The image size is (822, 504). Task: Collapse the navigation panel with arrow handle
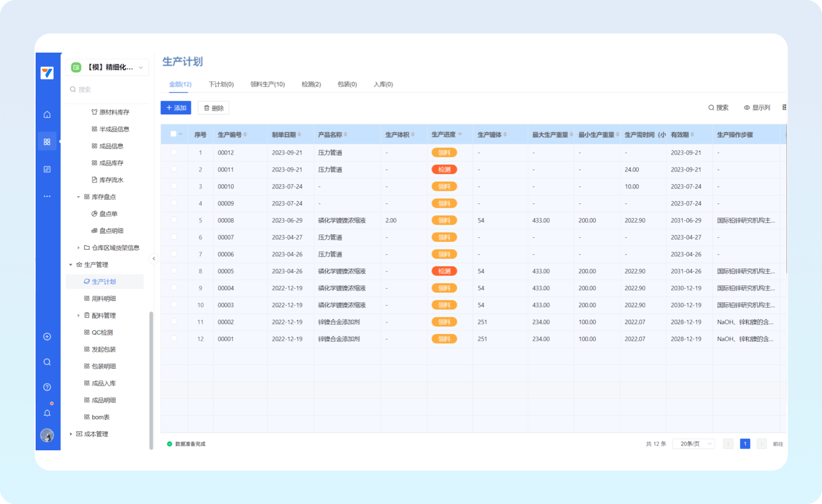153,259
